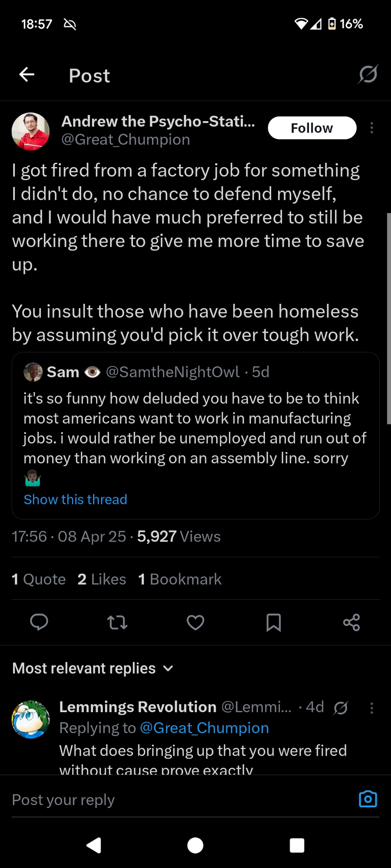Click the vertical scrollbar on right edge
The width and height of the screenshot is (391, 868).
(388, 318)
